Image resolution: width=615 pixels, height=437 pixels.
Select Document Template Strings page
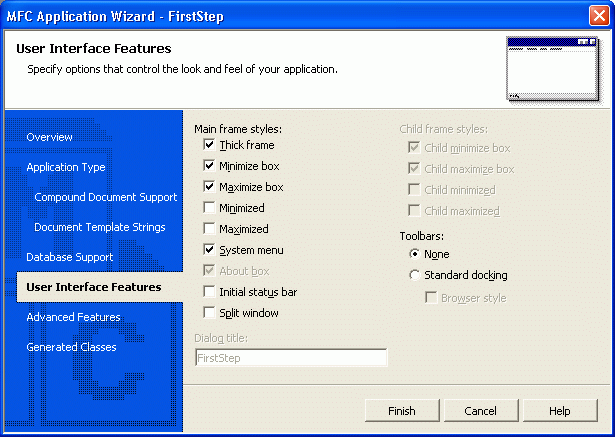[x=99, y=227]
